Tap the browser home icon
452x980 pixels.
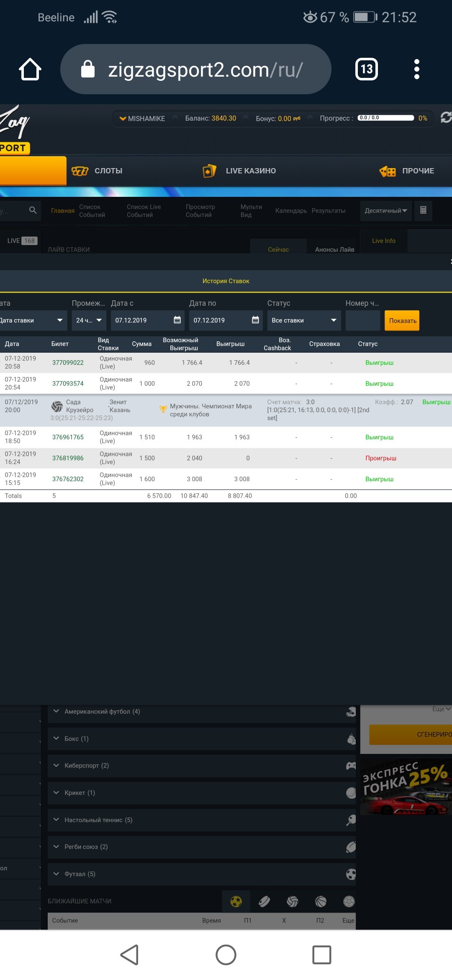[x=30, y=69]
